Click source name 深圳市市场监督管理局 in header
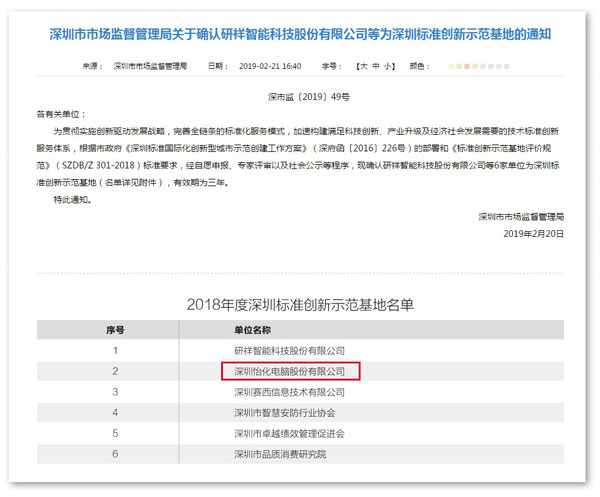600x497 pixels. click(150, 66)
